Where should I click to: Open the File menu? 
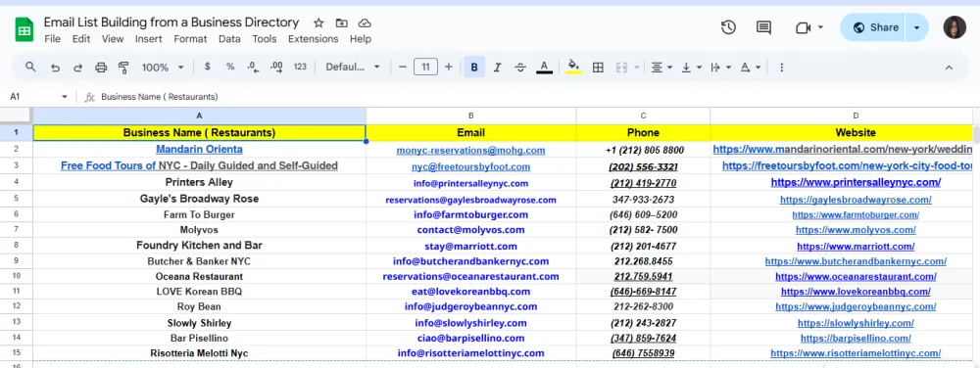53,39
